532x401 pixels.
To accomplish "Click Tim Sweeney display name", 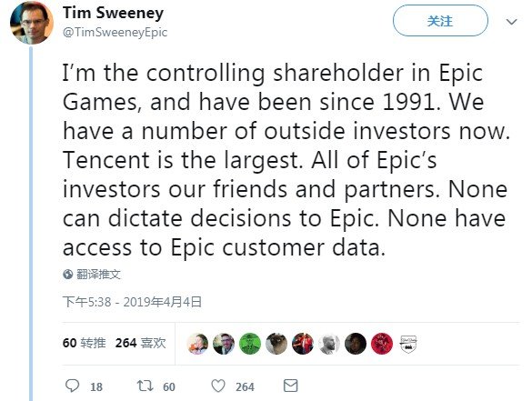I will pyautogui.click(x=113, y=13).
